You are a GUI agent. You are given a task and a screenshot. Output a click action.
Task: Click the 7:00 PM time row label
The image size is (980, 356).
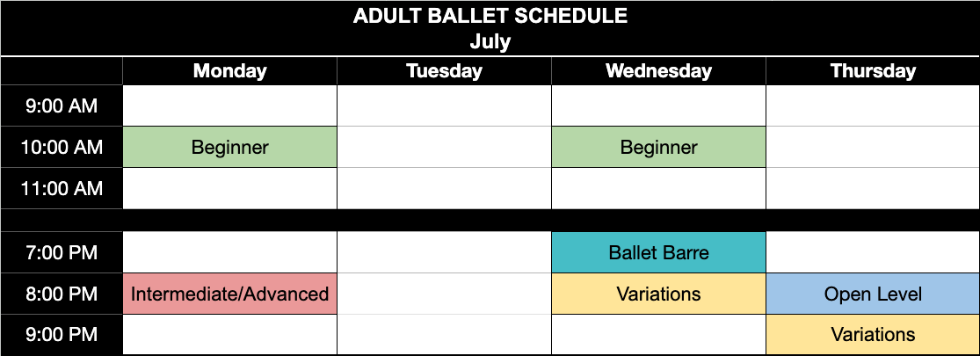[62, 252]
